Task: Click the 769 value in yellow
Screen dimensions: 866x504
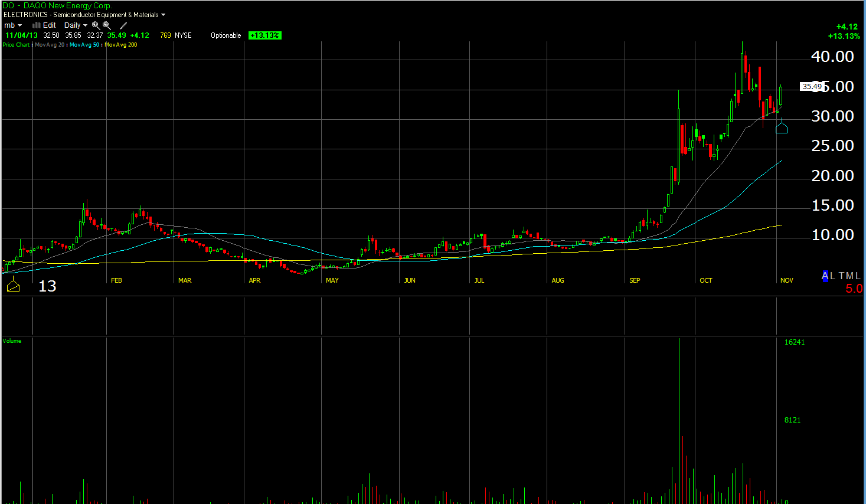Action: coord(165,35)
